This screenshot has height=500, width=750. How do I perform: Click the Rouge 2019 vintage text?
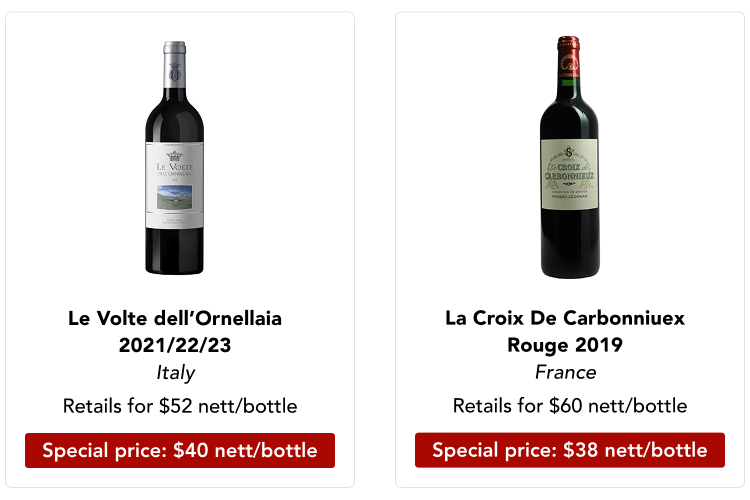[x=565, y=345]
